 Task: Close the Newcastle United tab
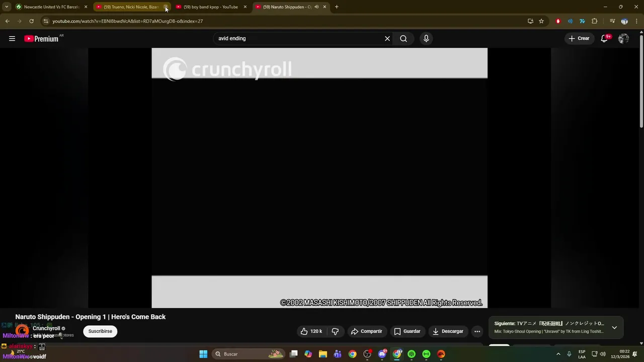coord(86,7)
